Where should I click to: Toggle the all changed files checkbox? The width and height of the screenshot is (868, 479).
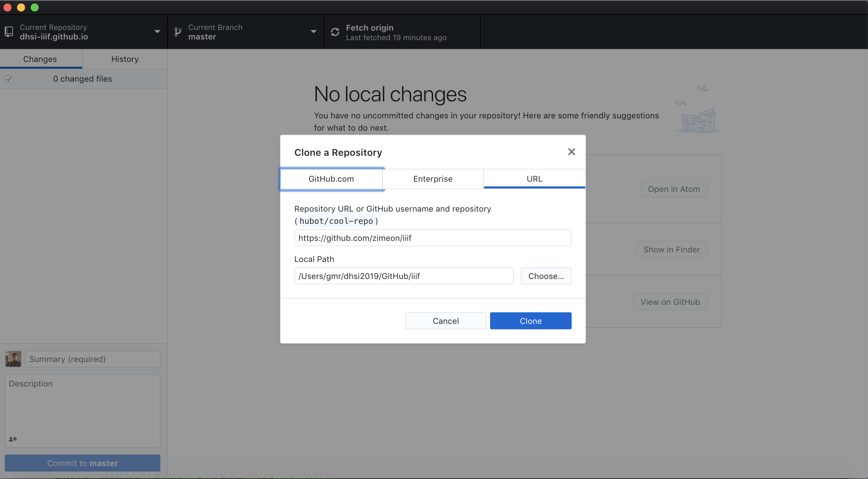point(9,79)
